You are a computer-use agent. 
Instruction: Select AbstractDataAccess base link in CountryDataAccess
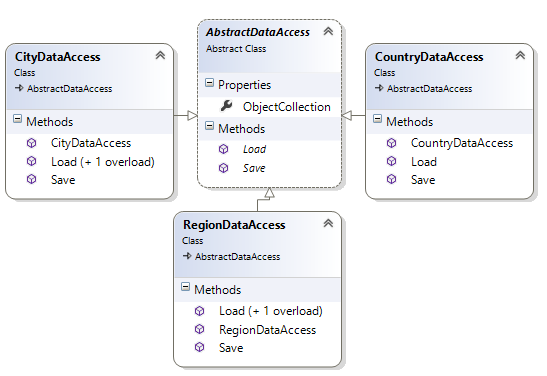pyautogui.click(x=429, y=89)
